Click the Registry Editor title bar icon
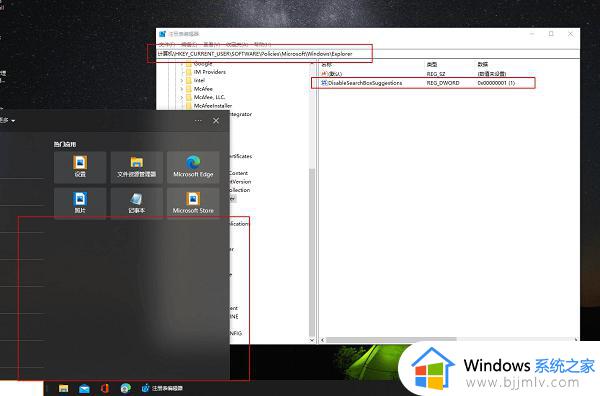The height and width of the screenshot is (396, 600). coord(163,34)
